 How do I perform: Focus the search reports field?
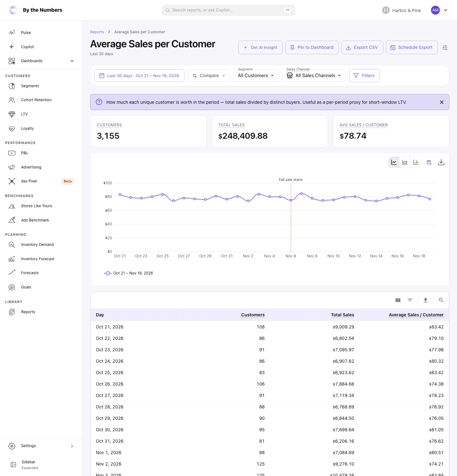click(228, 10)
